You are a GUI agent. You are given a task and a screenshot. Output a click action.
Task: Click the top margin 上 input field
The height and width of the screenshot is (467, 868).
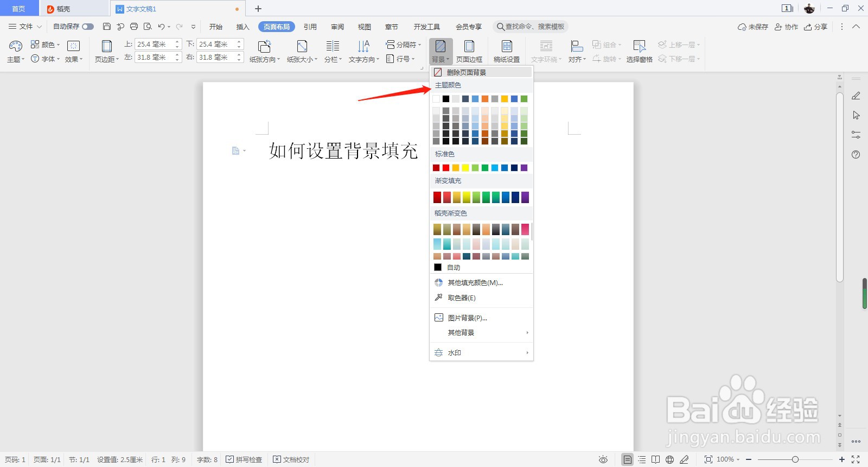coord(155,44)
